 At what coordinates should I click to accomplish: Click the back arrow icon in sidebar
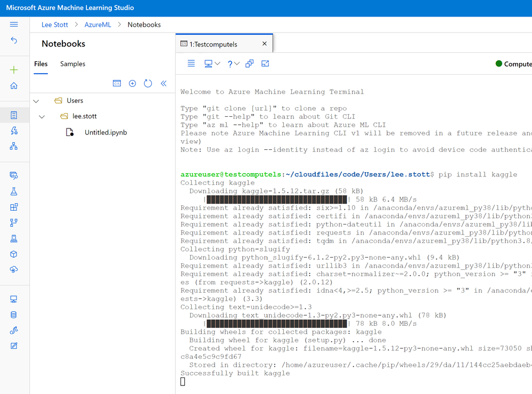[14, 41]
